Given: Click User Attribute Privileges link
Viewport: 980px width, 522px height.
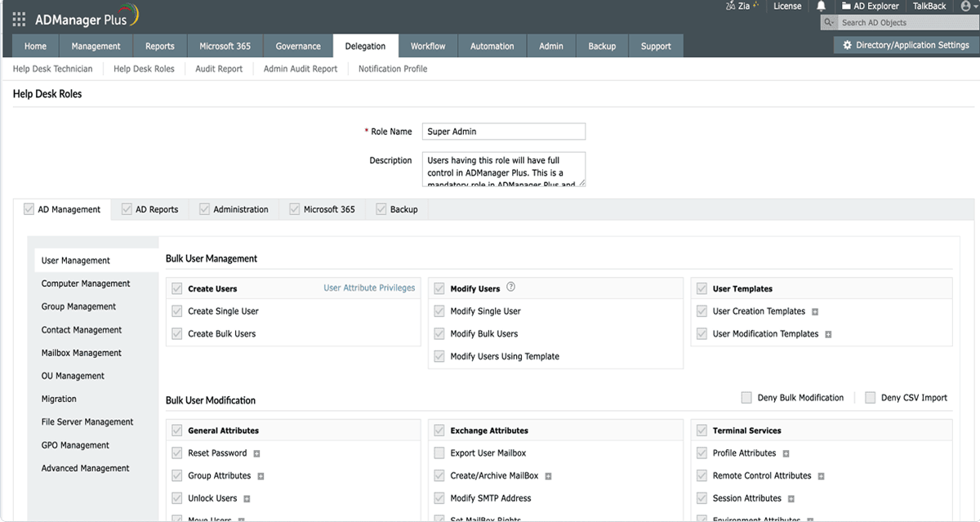Looking at the screenshot, I should click(369, 288).
